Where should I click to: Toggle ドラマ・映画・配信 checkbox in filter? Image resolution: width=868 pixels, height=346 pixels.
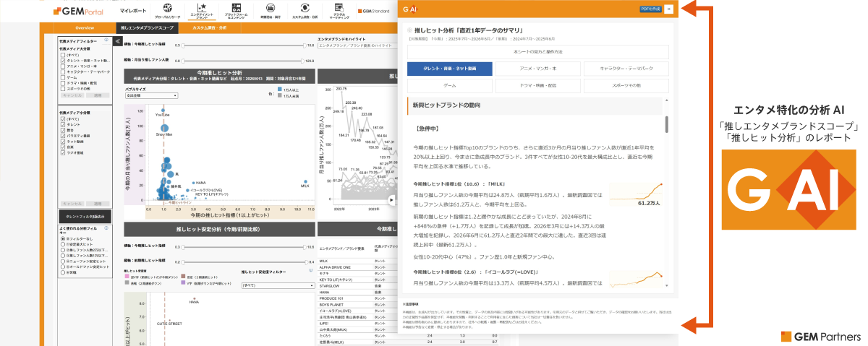point(63,83)
